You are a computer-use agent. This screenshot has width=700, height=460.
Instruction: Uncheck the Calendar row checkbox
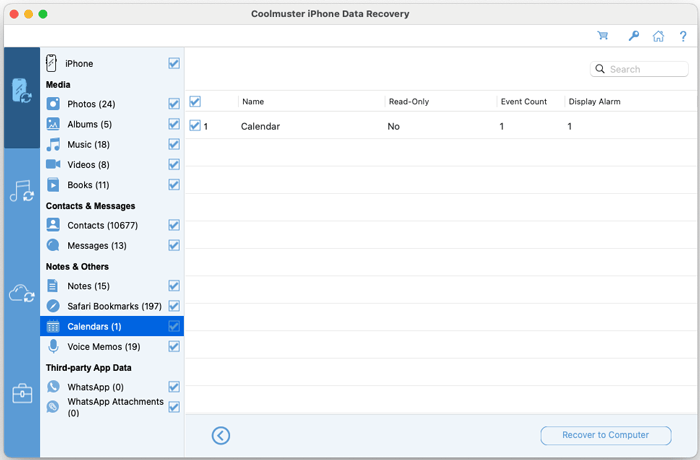pyautogui.click(x=195, y=126)
